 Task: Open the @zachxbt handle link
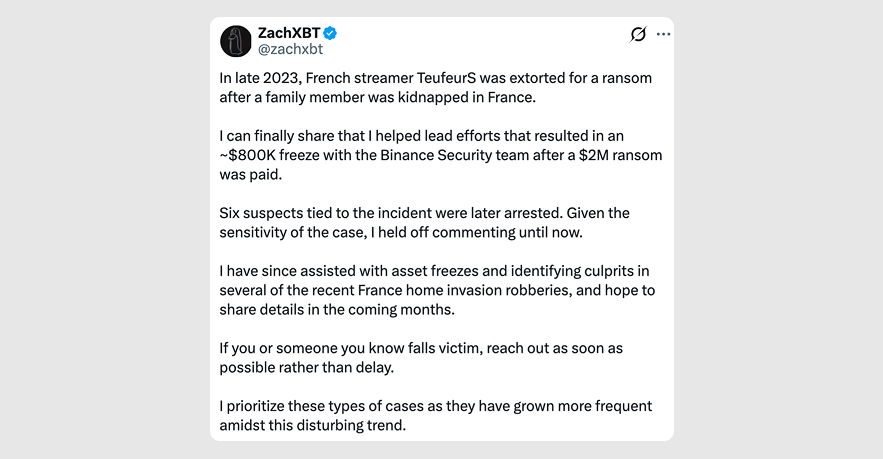point(291,50)
